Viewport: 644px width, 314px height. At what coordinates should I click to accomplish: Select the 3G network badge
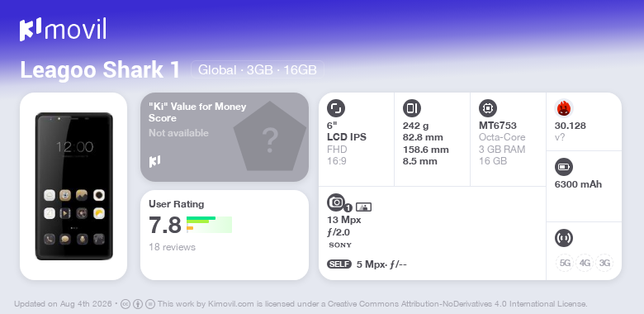(x=604, y=263)
